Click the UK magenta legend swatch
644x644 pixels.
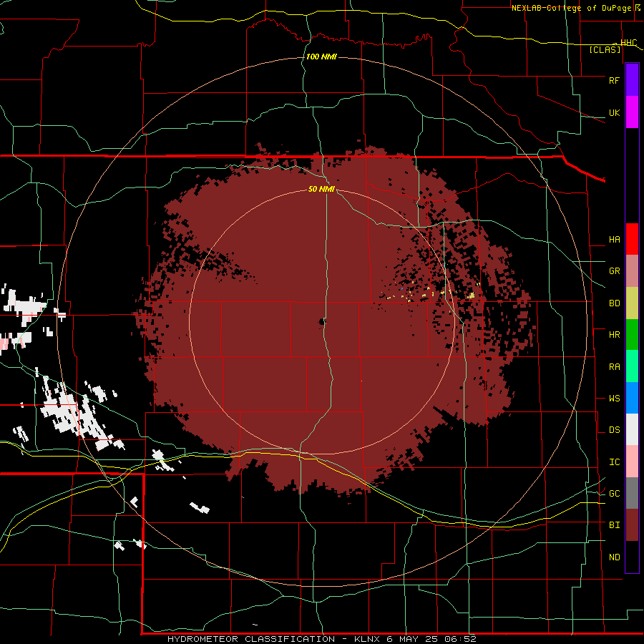tap(632, 112)
